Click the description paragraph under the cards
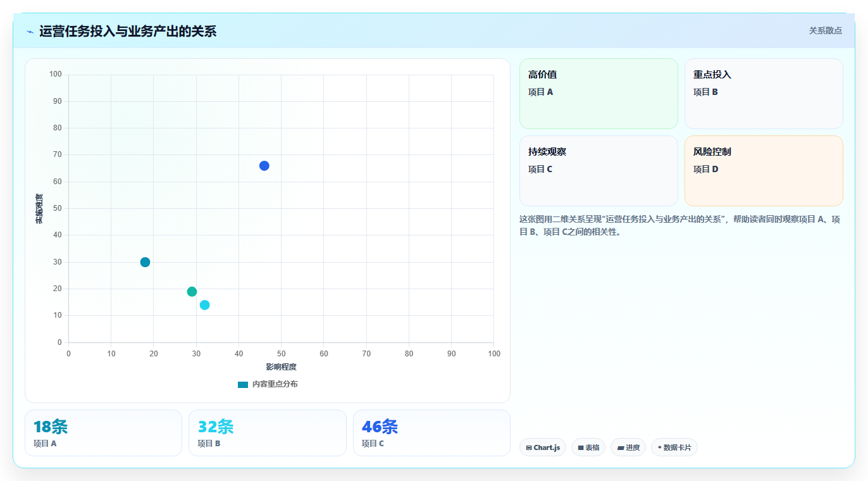 679,225
